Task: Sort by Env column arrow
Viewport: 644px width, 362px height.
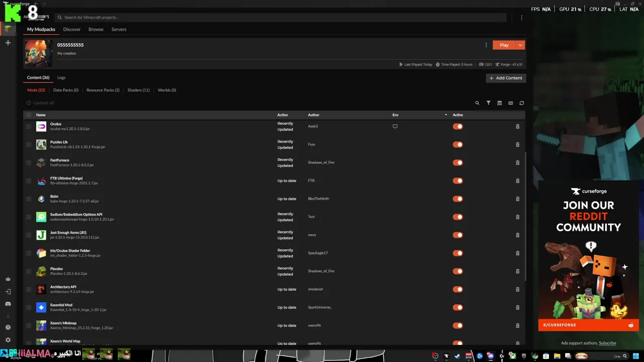Action: [446, 115]
